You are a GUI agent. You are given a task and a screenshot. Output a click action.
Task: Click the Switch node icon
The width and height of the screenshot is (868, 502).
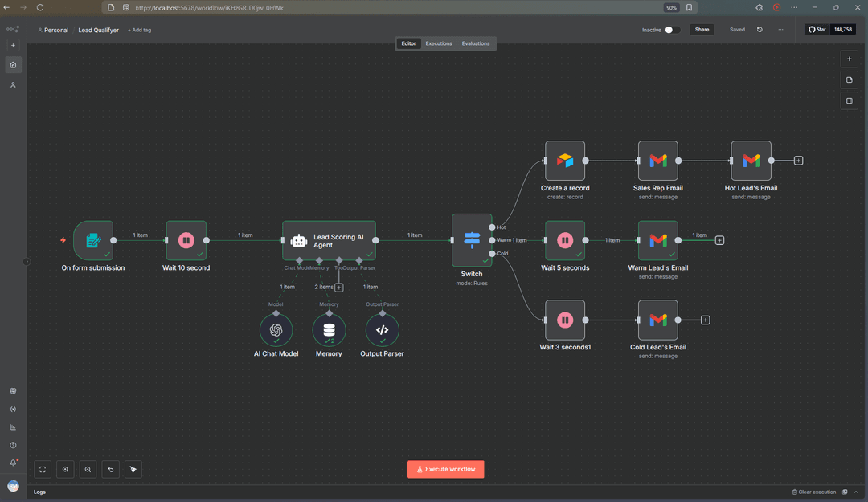[471, 239]
